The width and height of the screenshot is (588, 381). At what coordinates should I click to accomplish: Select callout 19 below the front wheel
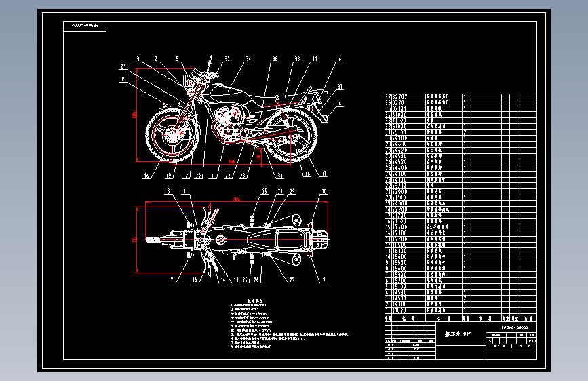tap(168, 175)
